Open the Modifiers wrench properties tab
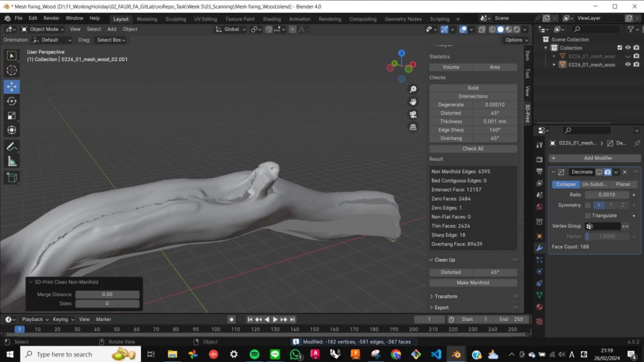Screen dimensions: 644x362 [x=539, y=248]
